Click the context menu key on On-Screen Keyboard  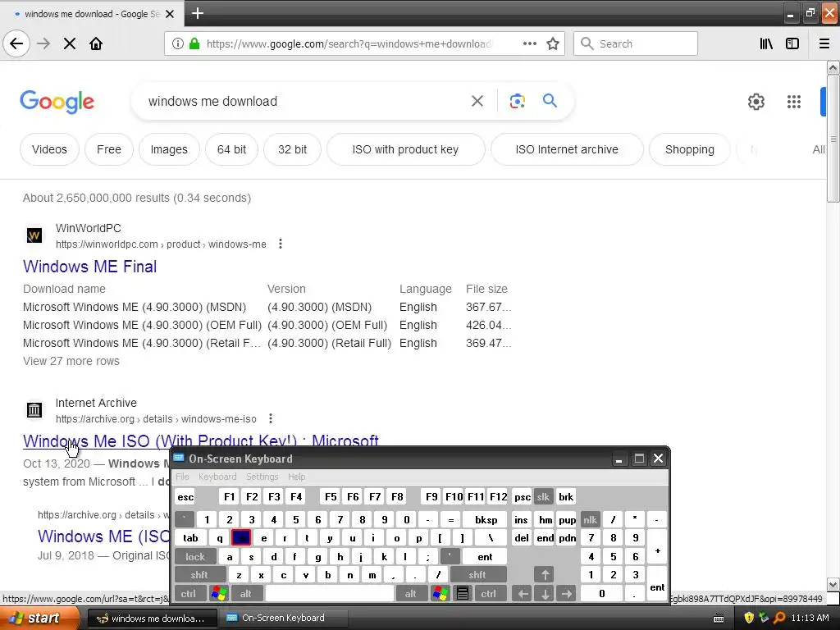point(463,594)
